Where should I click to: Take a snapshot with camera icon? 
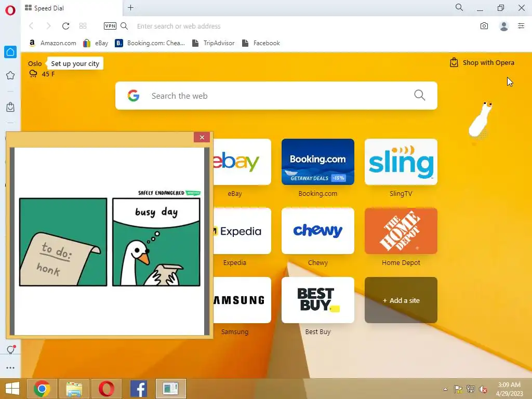pos(484,26)
